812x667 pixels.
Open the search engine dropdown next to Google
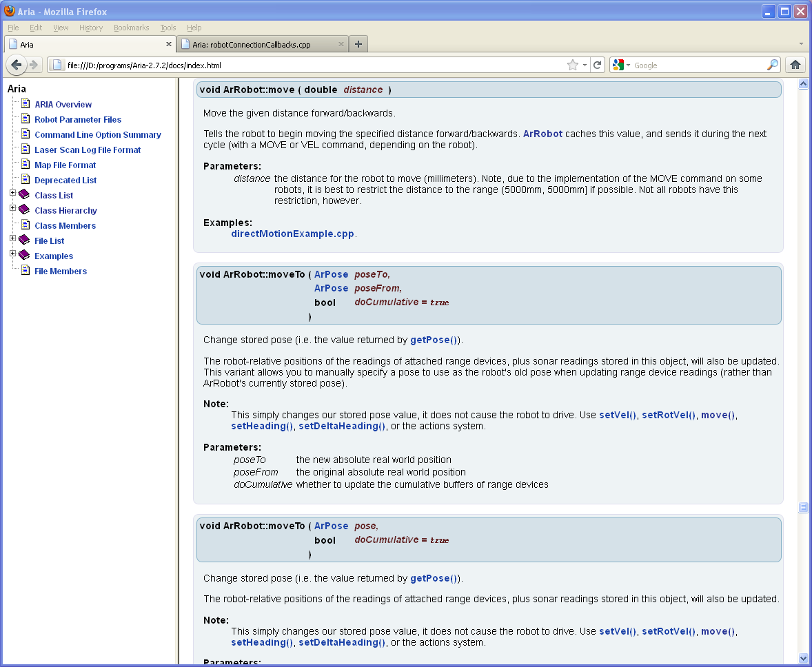click(x=621, y=65)
